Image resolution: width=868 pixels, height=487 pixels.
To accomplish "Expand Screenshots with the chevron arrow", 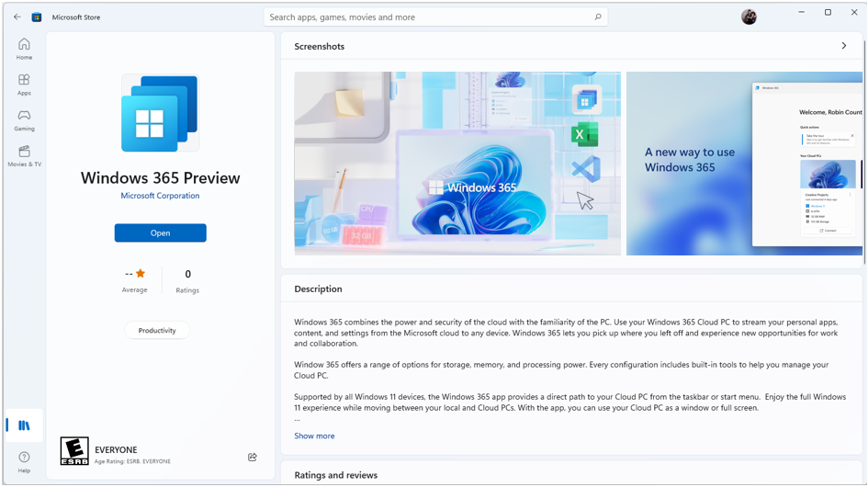I will [x=843, y=46].
